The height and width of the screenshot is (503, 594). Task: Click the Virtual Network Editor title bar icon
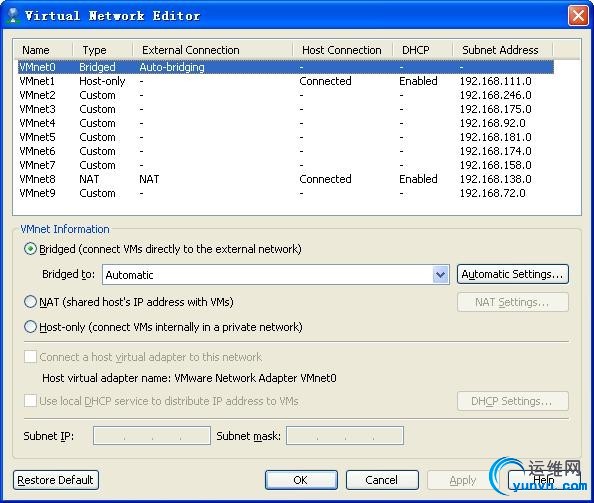pos(14,15)
